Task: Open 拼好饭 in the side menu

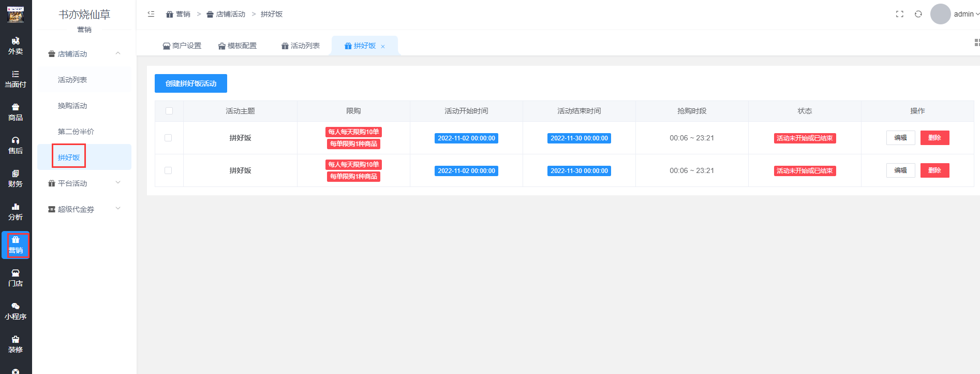Action: (x=84, y=157)
